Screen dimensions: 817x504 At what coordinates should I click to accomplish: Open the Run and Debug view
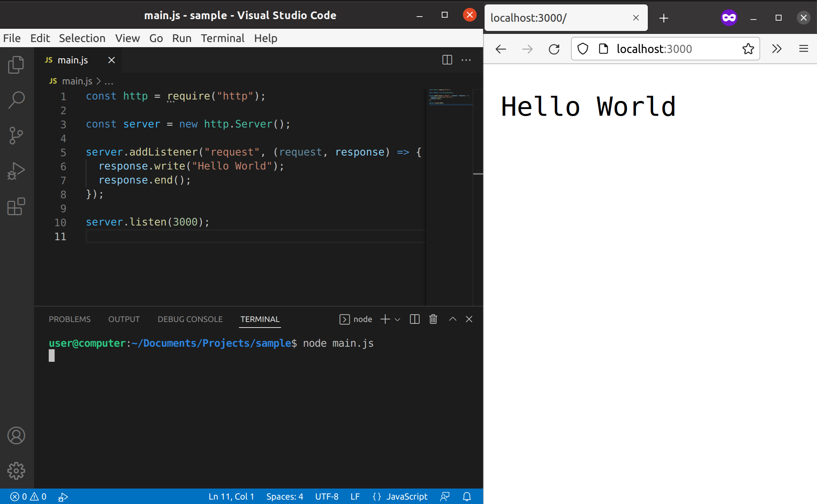pyautogui.click(x=16, y=171)
